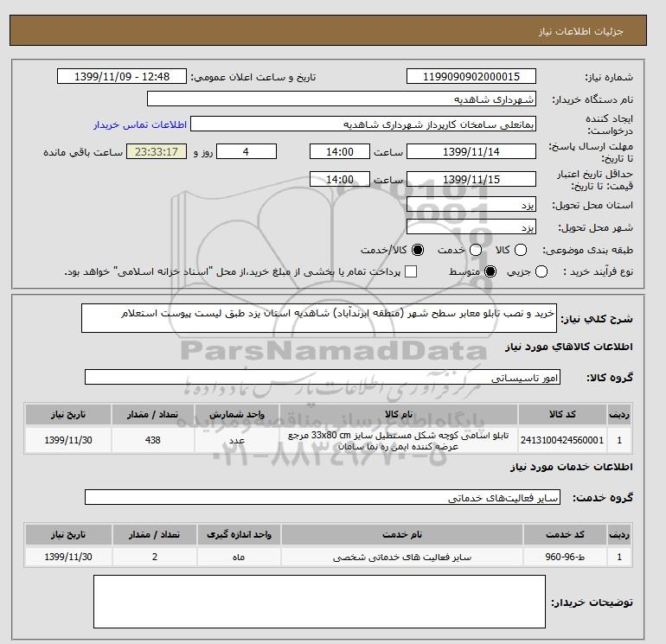Choose the متوسط purchase type radio

tap(490, 271)
